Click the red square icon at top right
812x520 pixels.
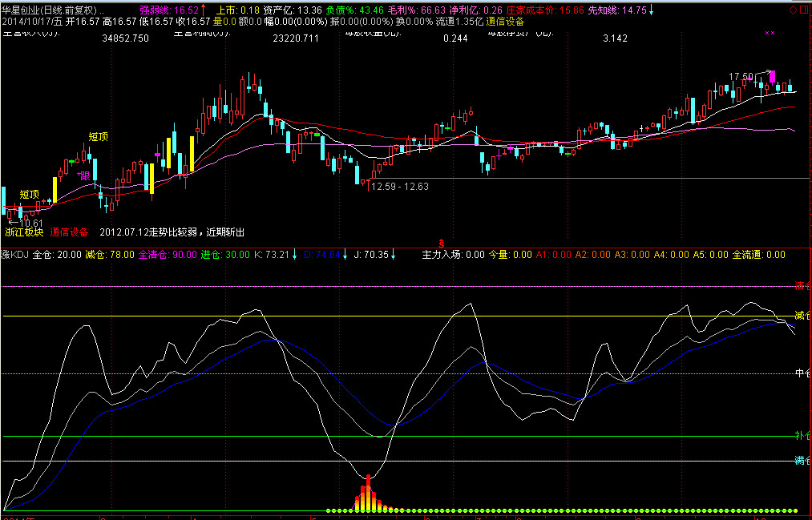tap(803, 10)
